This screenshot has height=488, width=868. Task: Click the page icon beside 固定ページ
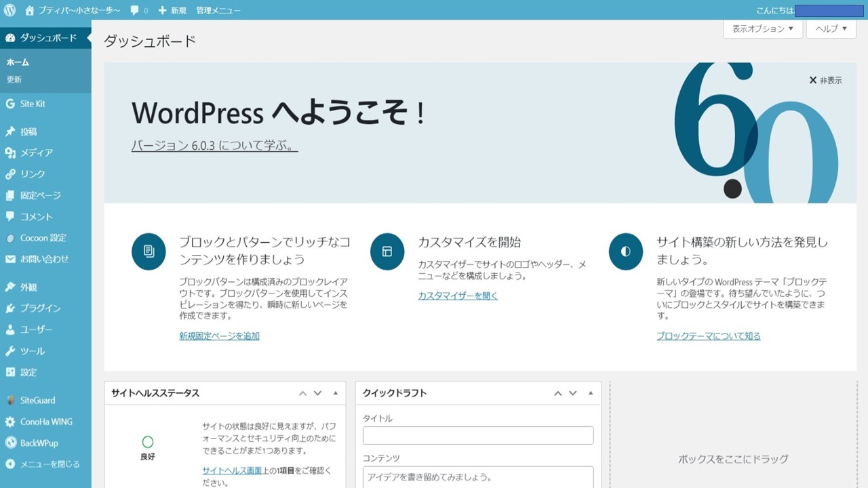10,195
